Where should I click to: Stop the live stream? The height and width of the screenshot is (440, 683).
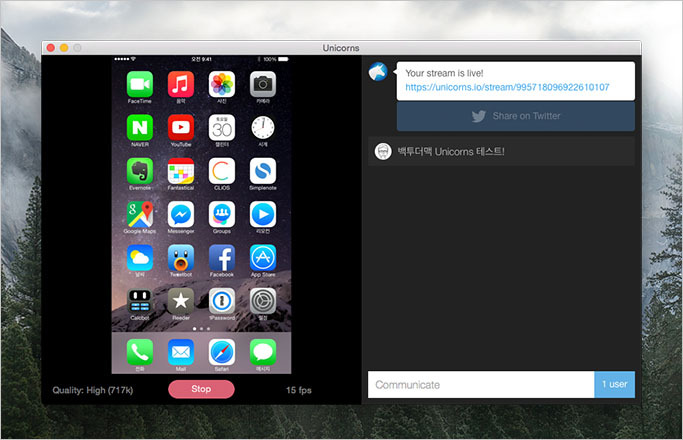coord(201,389)
